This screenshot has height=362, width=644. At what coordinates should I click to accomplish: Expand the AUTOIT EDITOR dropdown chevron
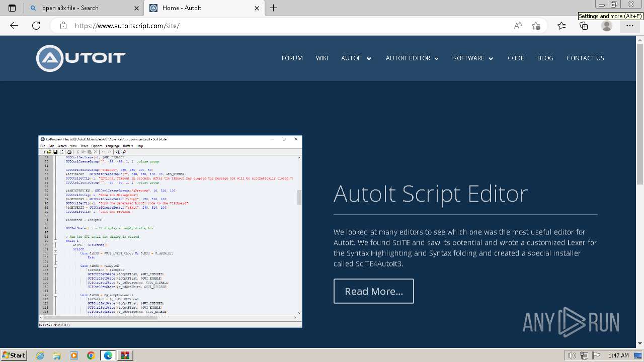(x=436, y=59)
